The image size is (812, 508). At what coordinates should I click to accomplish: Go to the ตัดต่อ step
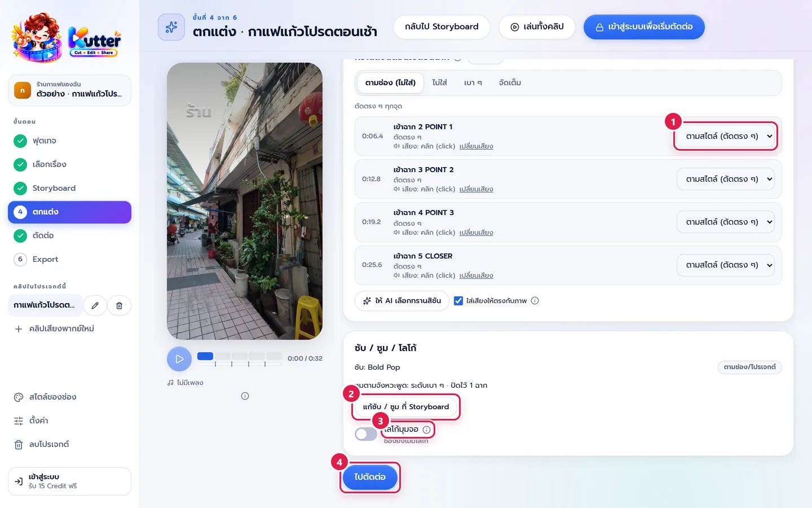click(69, 235)
